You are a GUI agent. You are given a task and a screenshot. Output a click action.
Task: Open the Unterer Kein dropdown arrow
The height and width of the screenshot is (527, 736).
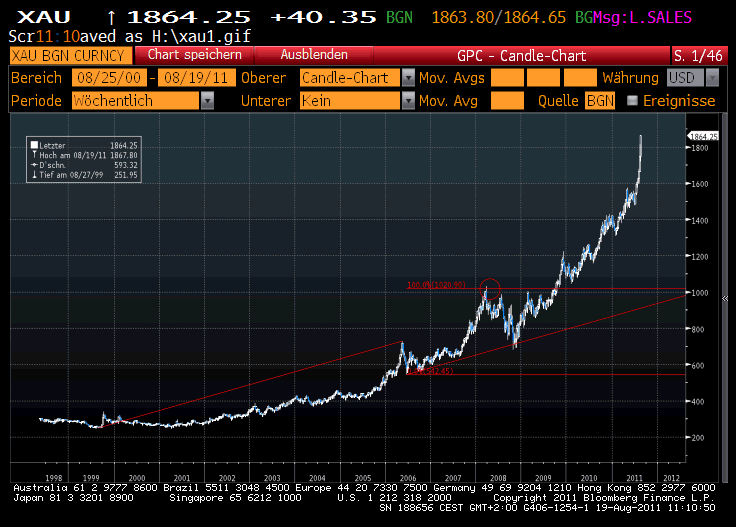coord(408,100)
